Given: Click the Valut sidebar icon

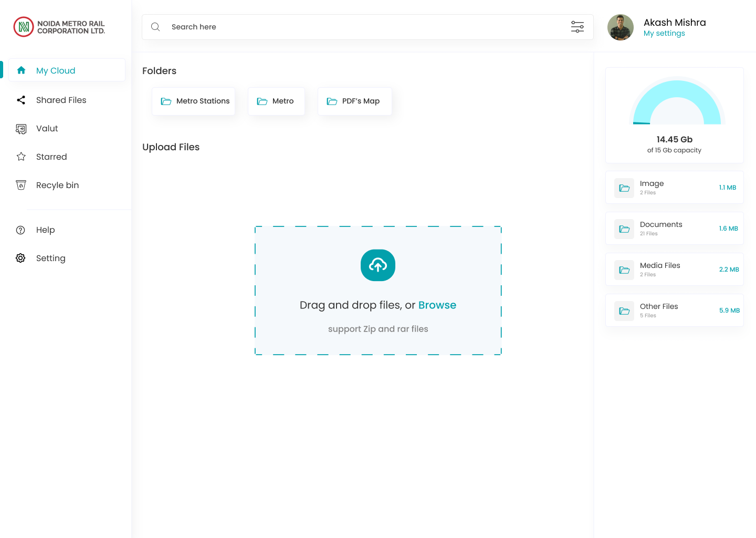Looking at the screenshot, I should 21,129.
